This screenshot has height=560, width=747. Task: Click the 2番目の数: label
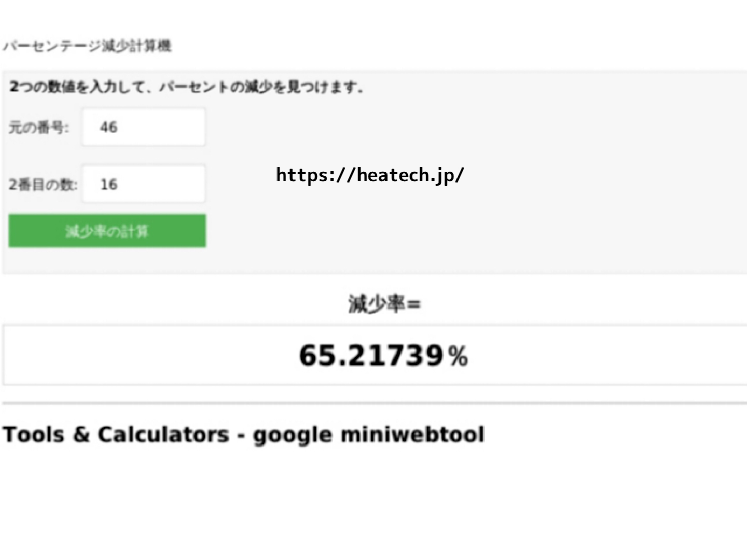(x=43, y=184)
